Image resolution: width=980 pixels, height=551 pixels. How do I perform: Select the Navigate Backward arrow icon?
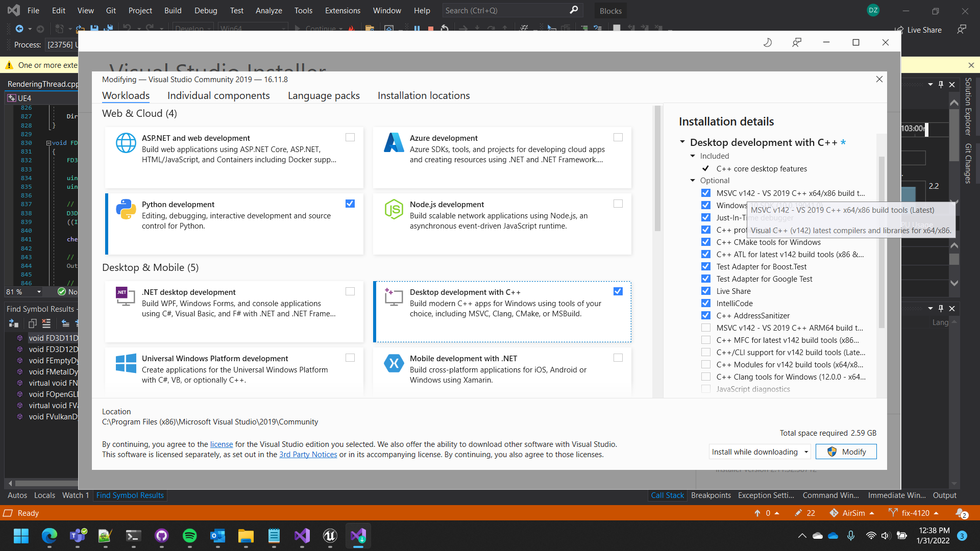[x=19, y=29]
